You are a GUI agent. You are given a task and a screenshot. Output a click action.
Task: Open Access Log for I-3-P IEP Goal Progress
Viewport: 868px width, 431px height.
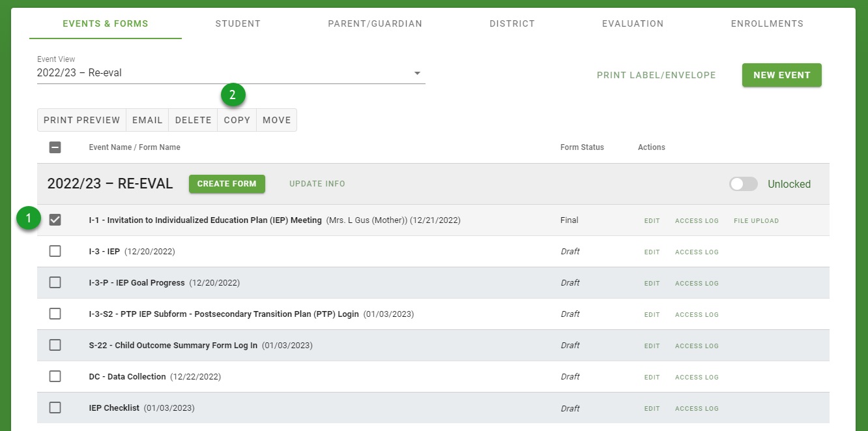point(697,284)
